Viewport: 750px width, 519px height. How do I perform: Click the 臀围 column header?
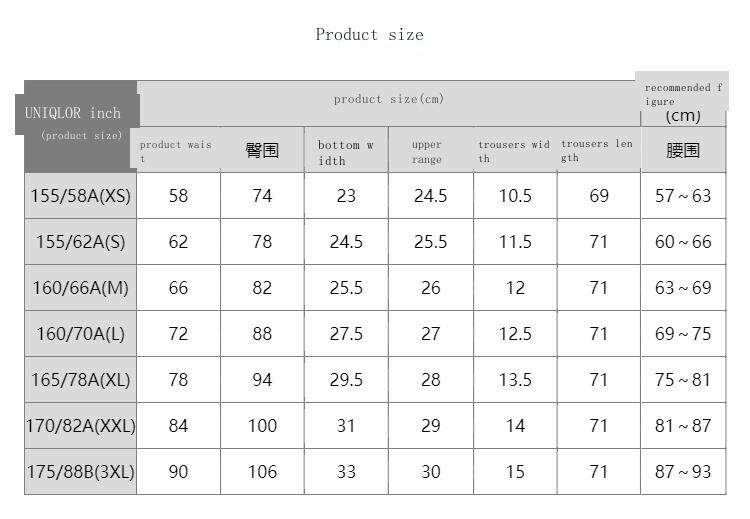[x=262, y=151]
